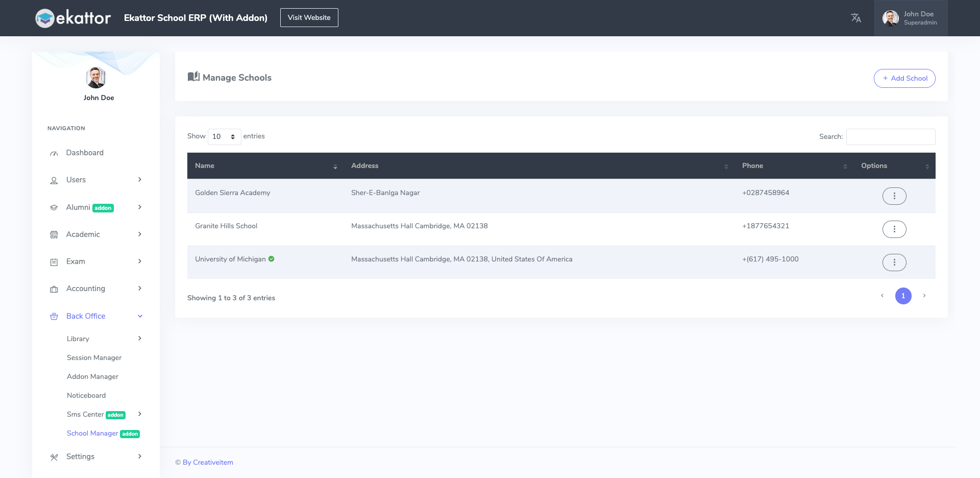Click inside the Search field
Image resolution: width=980 pixels, height=478 pixels.
click(890, 136)
